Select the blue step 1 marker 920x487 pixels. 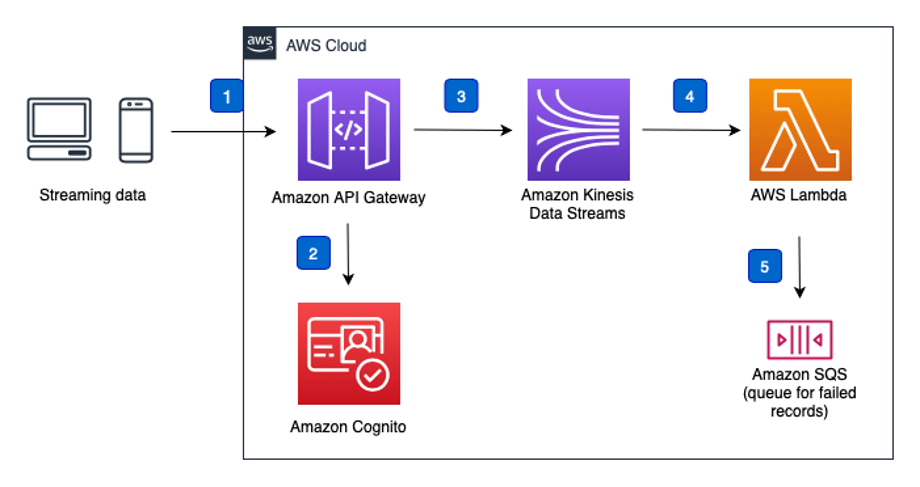(x=227, y=96)
